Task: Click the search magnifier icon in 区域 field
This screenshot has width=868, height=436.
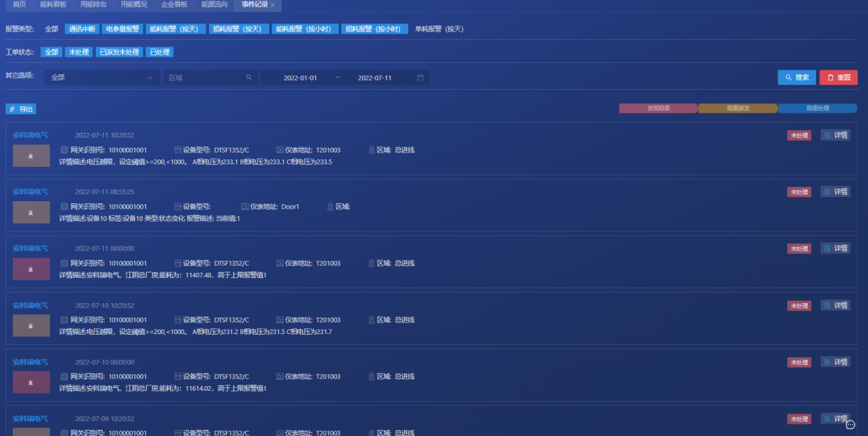Action: click(x=249, y=78)
